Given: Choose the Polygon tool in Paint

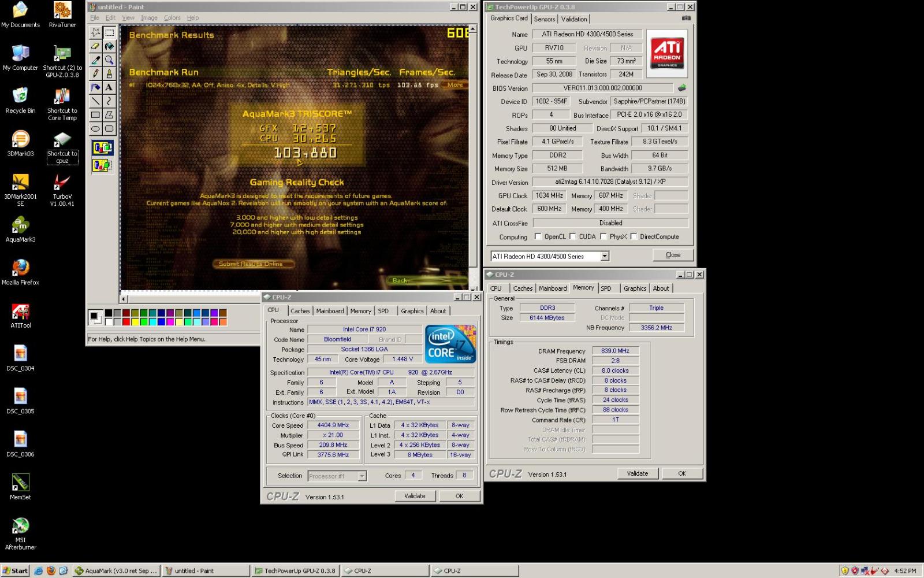Looking at the screenshot, I should pyautogui.click(x=109, y=115).
